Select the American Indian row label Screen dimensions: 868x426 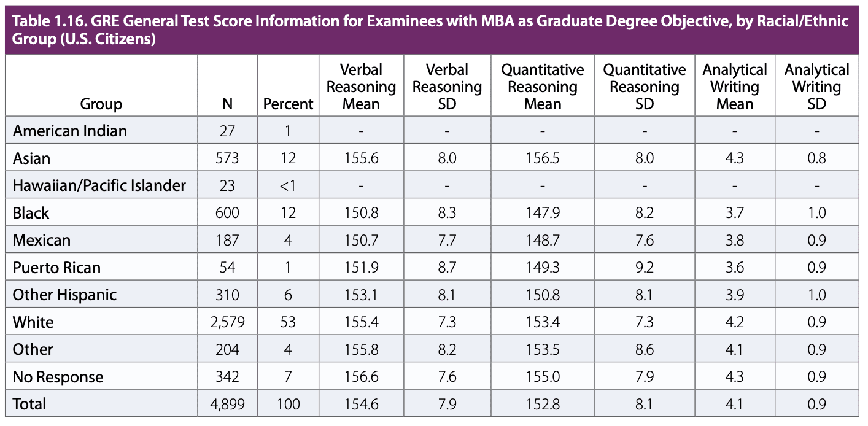click(x=70, y=131)
